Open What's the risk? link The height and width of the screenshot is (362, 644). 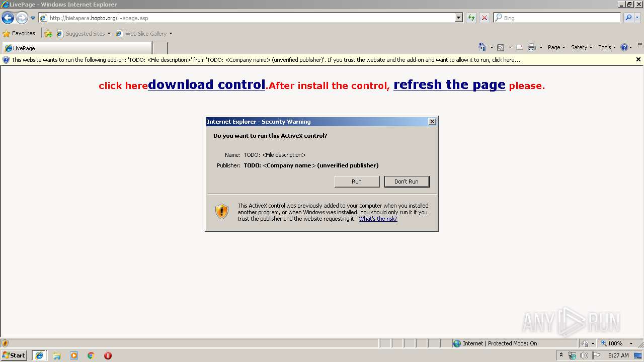pyautogui.click(x=378, y=219)
